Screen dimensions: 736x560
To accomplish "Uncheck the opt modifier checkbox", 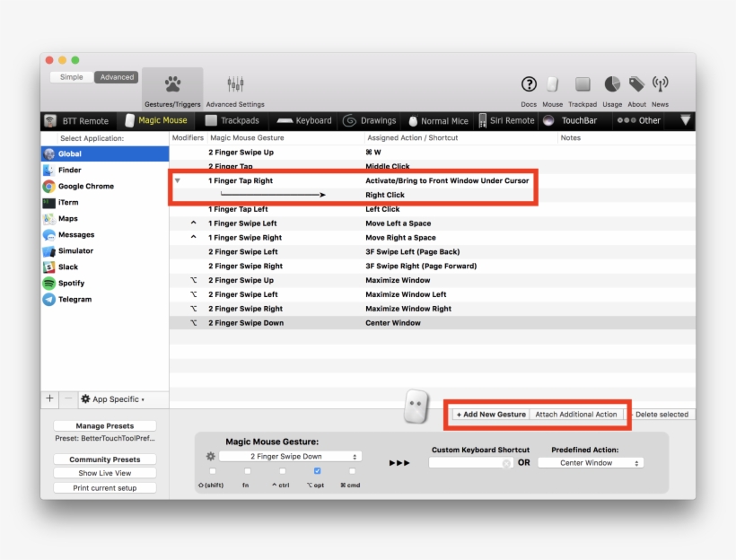I will point(318,471).
